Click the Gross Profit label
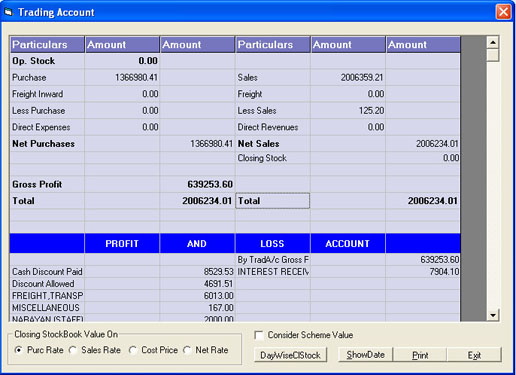 click(x=37, y=184)
